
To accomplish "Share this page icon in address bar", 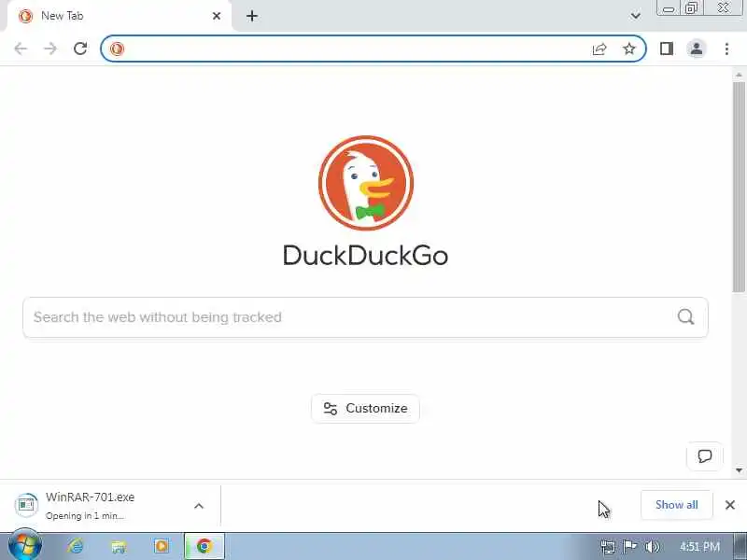I will 599,49.
